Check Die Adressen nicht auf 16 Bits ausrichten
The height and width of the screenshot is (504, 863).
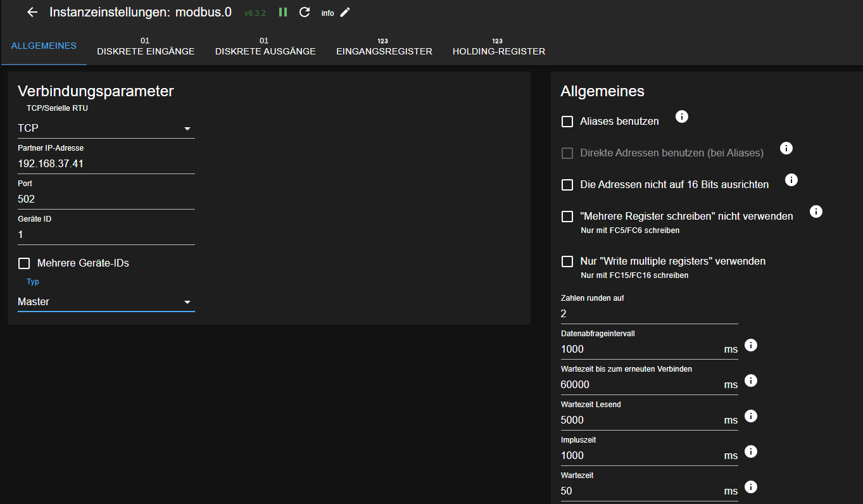(567, 185)
